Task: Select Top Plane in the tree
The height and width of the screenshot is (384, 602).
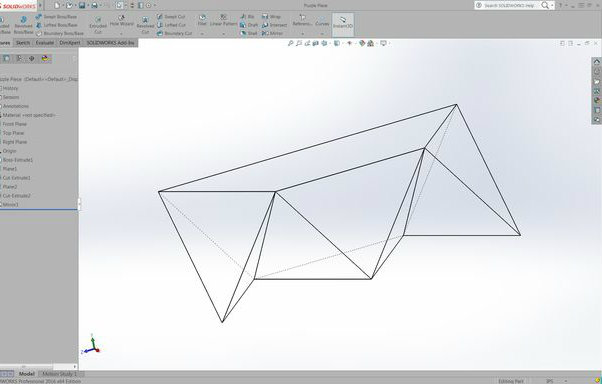Action: (x=13, y=133)
